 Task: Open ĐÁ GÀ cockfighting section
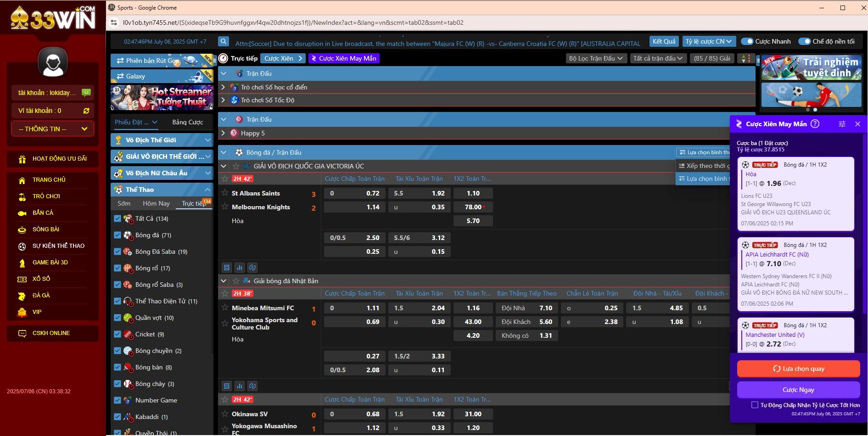(41, 296)
